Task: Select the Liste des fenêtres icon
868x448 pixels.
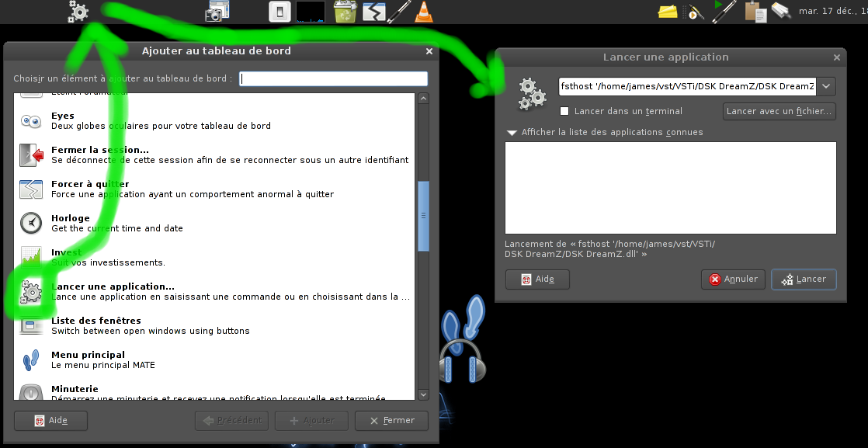Action: coord(31,325)
